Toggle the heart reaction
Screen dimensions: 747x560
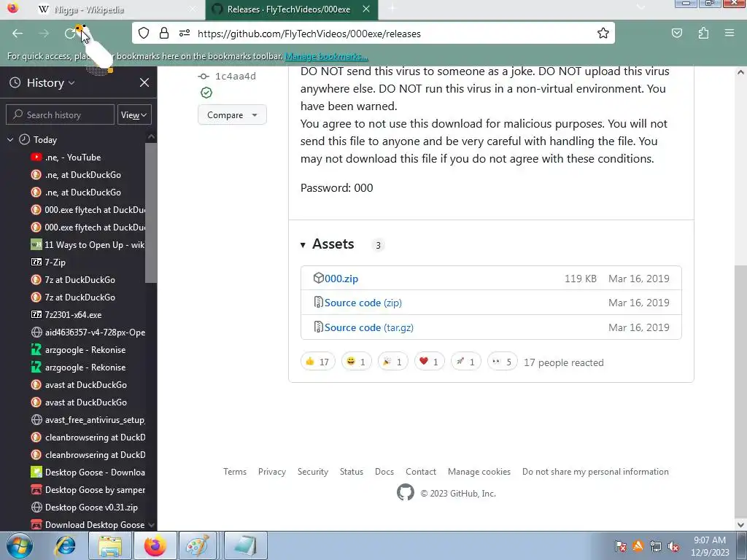pyautogui.click(x=429, y=362)
